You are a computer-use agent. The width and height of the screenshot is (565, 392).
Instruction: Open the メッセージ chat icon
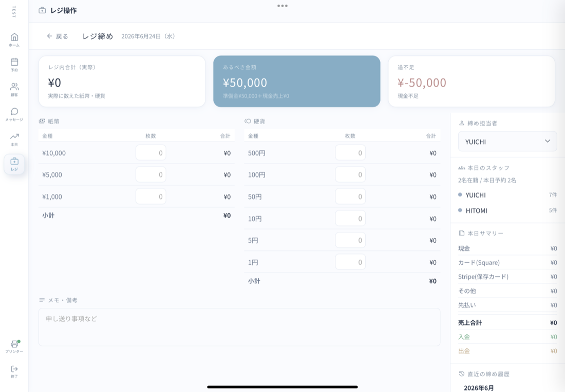(14, 114)
